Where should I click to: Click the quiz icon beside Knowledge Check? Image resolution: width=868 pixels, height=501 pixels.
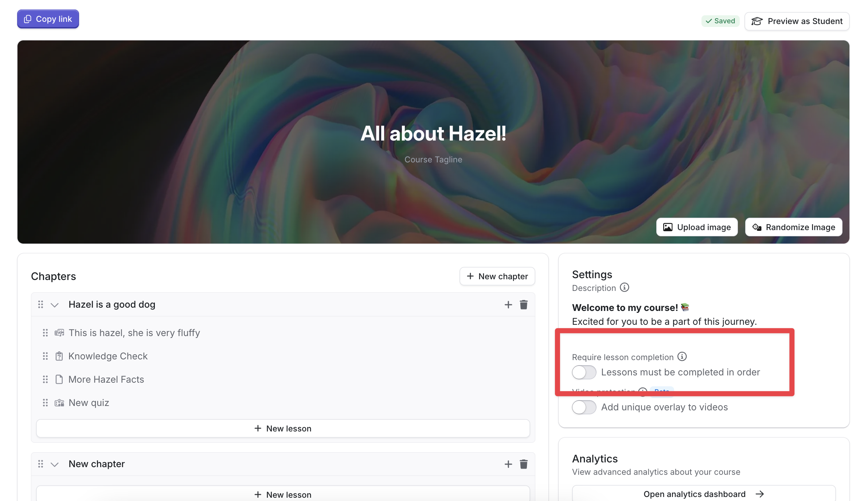point(59,356)
